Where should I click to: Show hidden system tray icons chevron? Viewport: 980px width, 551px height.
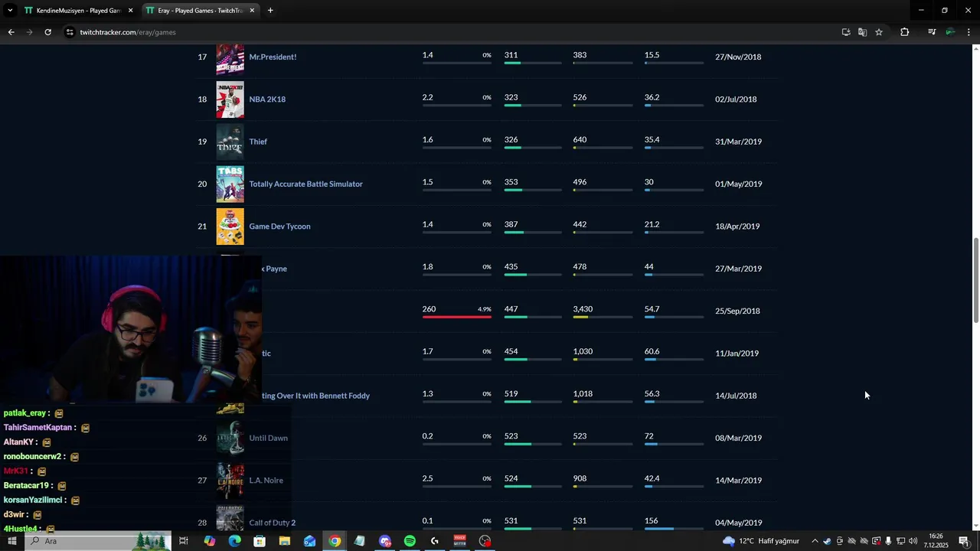tap(815, 541)
